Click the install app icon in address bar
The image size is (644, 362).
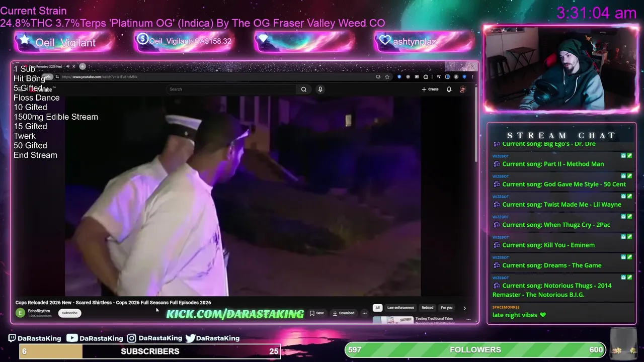378,77
